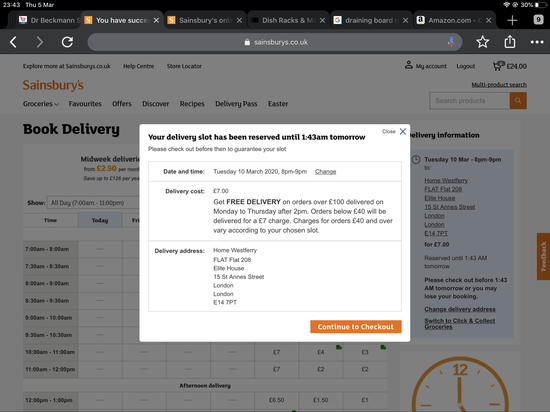Show open tabs count button
The height and width of the screenshot is (412, 550).
click(538, 20)
